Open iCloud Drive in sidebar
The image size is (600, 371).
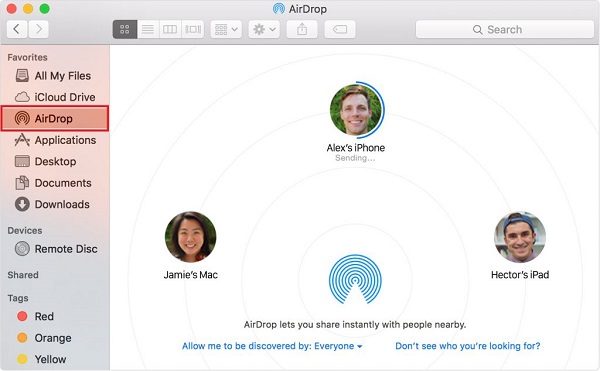pos(55,97)
